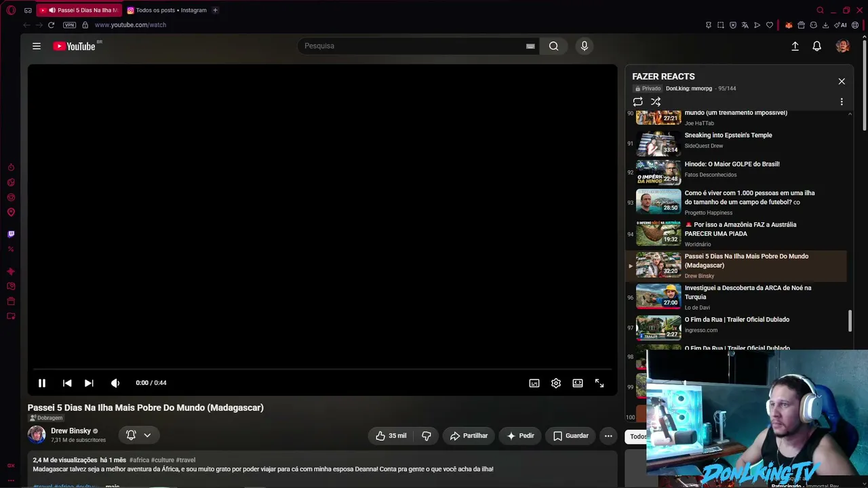
Task: Toggle the ad blocker shield icon
Action: click(x=733, y=25)
